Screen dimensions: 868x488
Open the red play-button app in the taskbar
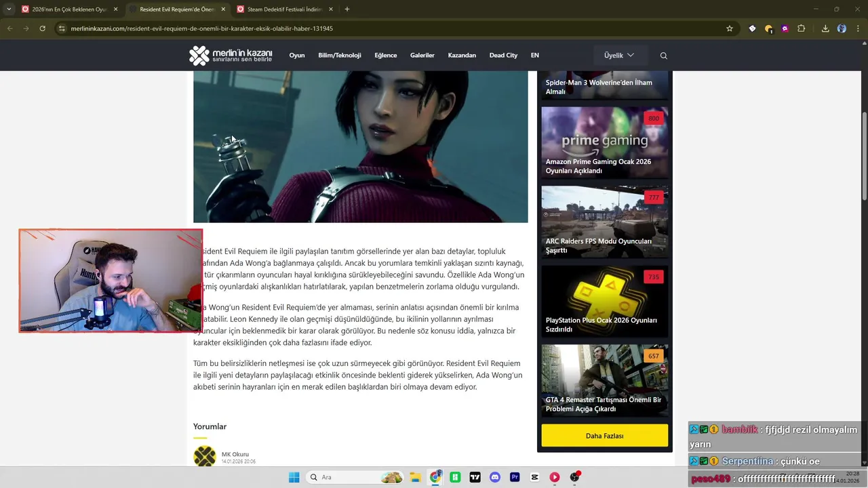click(x=555, y=477)
